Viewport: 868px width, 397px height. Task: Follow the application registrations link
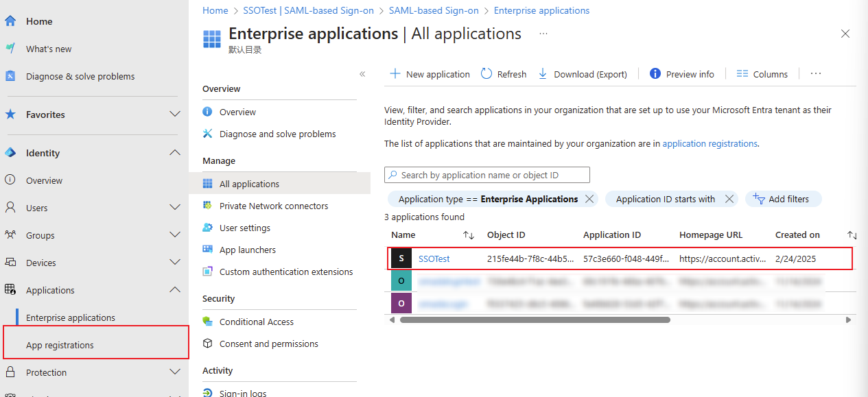709,143
